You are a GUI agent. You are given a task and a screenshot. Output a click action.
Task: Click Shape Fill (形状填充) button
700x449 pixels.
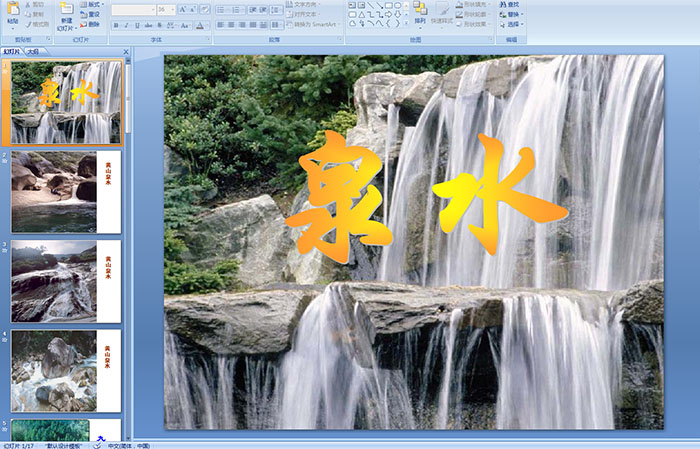[473, 4]
